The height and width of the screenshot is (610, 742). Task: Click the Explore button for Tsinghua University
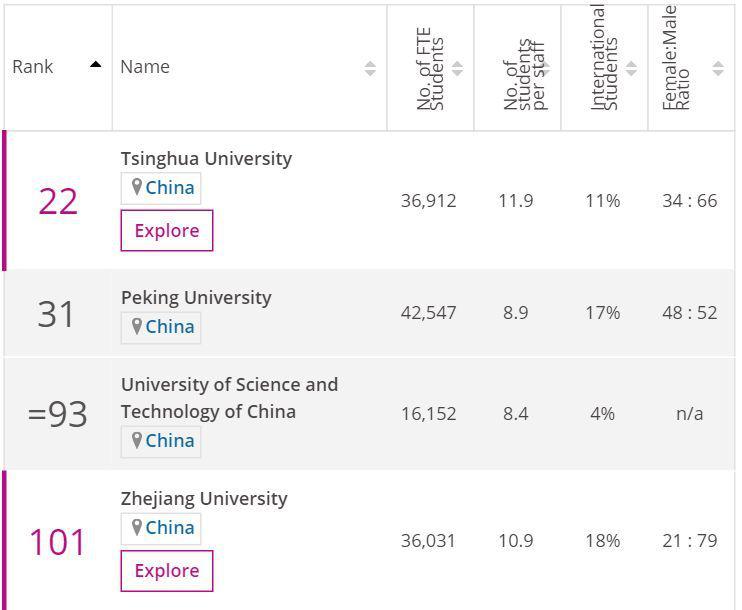pos(167,231)
